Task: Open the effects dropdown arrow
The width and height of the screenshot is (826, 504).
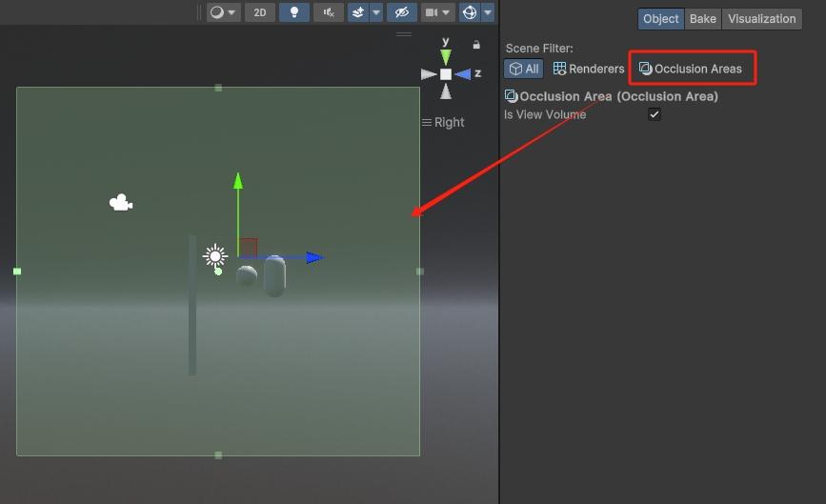Action: coord(376,12)
